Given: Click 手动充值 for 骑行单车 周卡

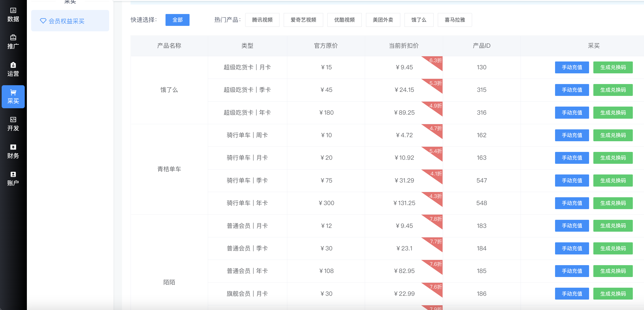Looking at the screenshot, I should (x=571, y=135).
